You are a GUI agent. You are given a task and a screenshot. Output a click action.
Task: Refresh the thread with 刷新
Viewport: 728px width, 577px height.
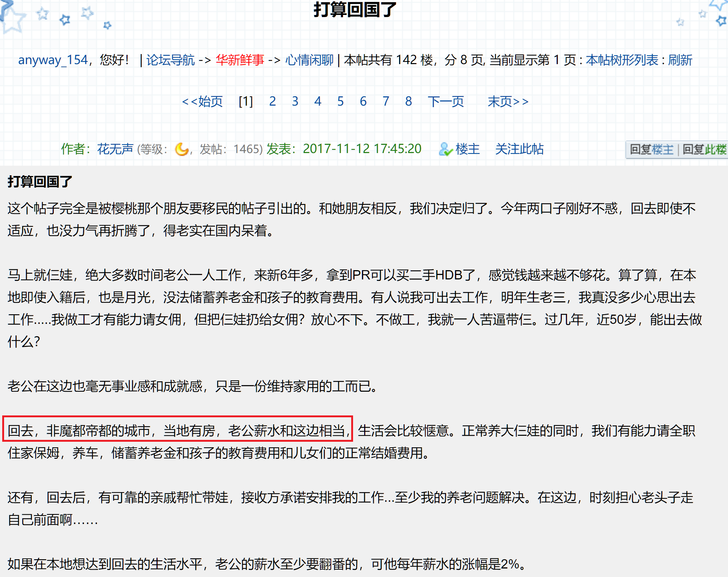pos(680,60)
